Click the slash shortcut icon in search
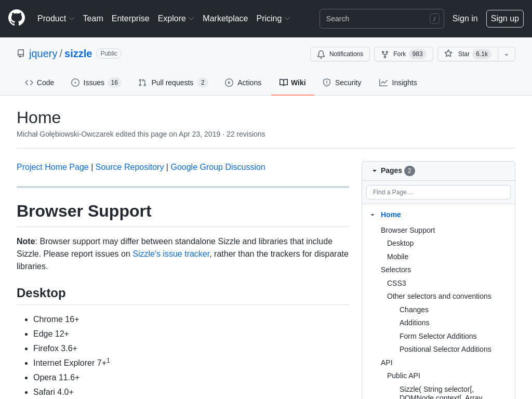 [434, 19]
